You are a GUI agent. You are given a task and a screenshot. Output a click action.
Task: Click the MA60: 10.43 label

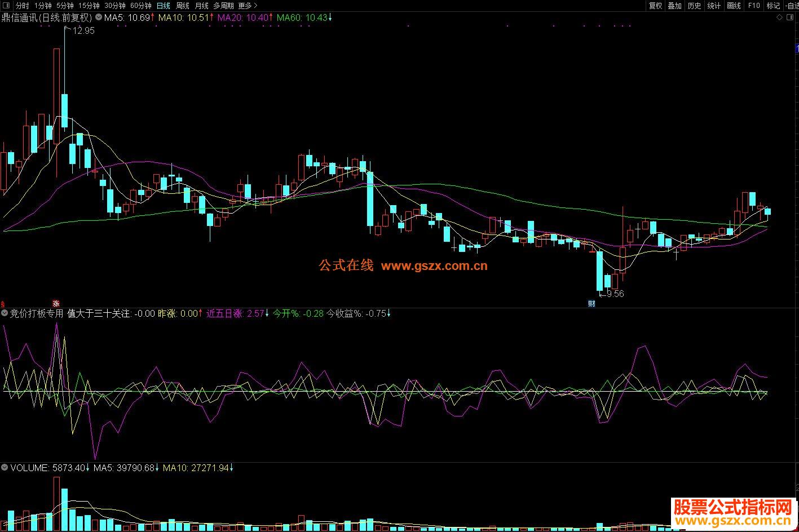(304, 17)
